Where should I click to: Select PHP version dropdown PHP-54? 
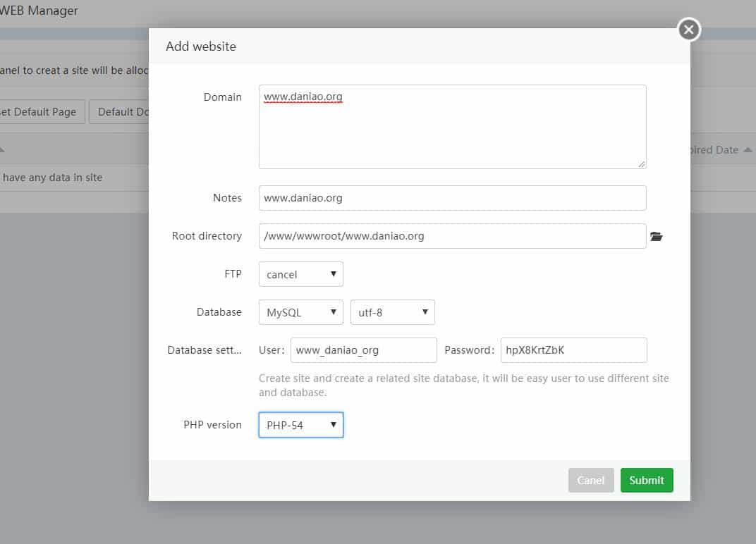tap(301, 425)
